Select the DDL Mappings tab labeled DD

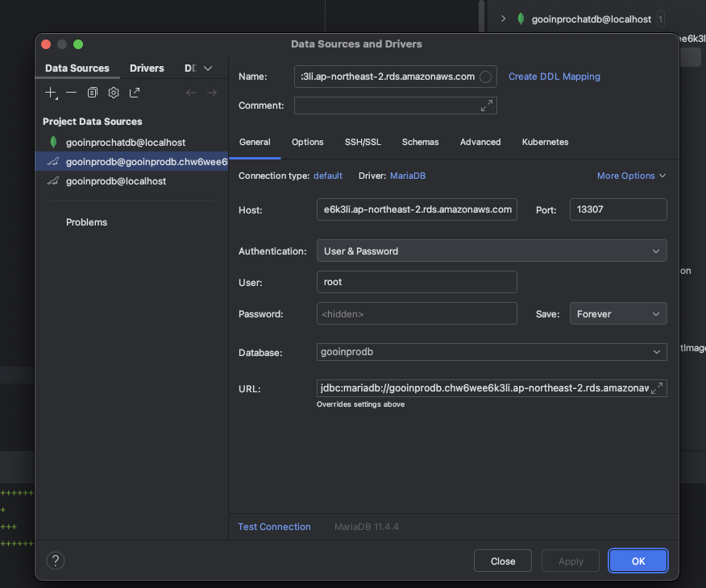pyautogui.click(x=190, y=68)
